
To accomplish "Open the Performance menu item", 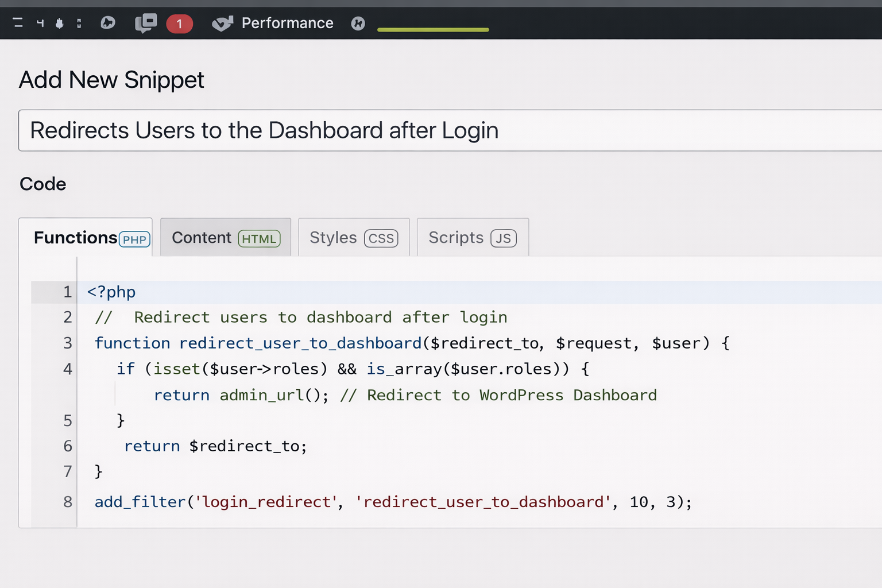I will 287,23.
